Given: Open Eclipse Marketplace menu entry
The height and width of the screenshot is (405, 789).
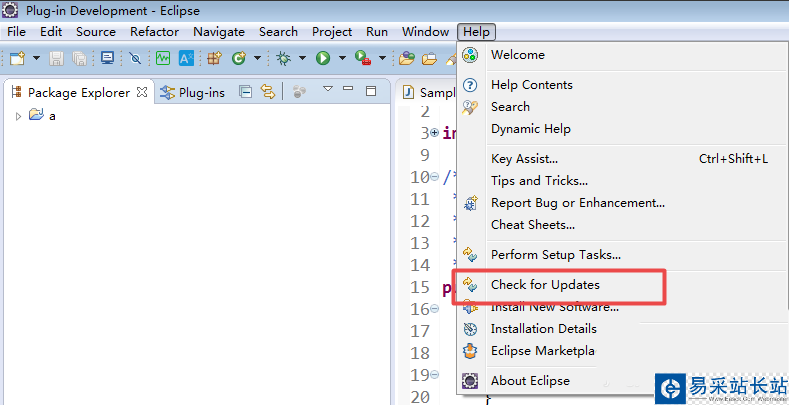Looking at the screenshot, I should [x=622, y=351].
